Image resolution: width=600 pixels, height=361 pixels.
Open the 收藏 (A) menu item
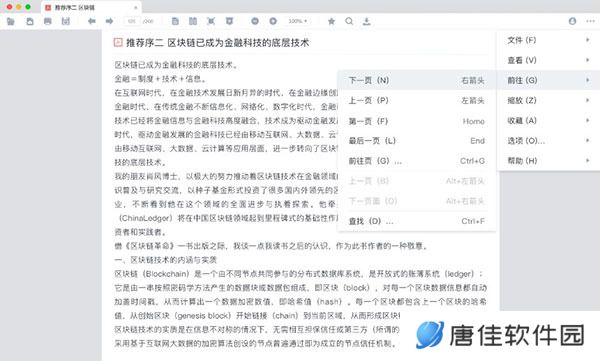point(548,121)
